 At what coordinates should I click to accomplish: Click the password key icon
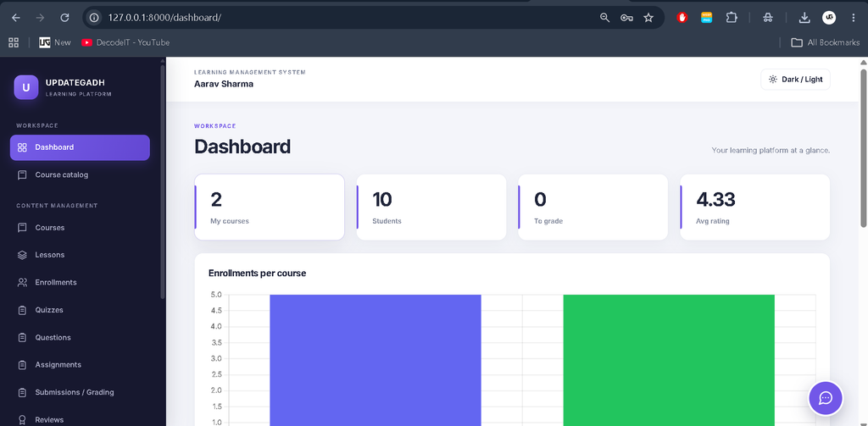pyautogui.click(x=626, y=18)
